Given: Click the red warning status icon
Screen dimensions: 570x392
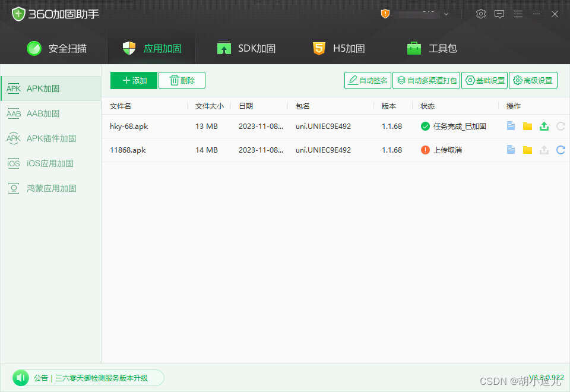Looking at the screenshot, I should pyautogui.click(x=425, y=150).
